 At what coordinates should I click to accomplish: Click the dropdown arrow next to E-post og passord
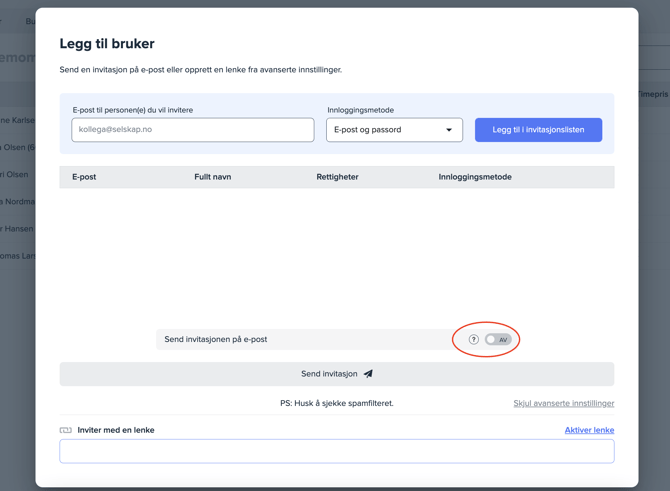[449, 130]
